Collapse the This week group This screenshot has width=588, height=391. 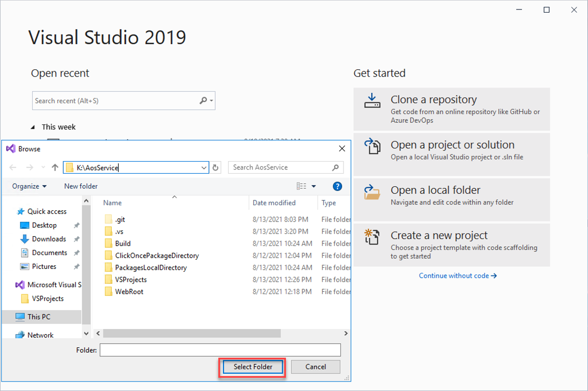33,127
